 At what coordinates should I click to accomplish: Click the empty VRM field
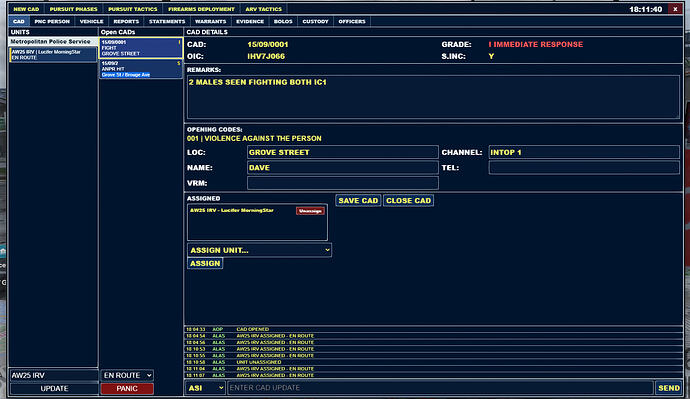pos(342,183)
